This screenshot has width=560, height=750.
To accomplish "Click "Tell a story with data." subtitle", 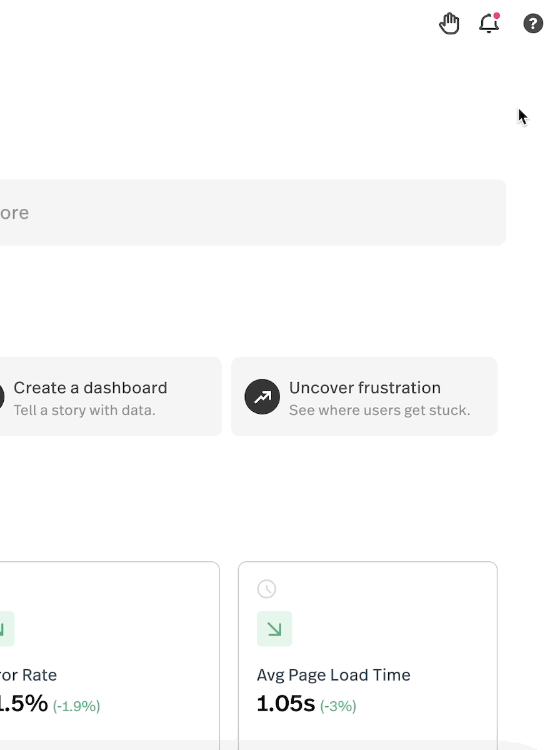I will click(84, 410).
